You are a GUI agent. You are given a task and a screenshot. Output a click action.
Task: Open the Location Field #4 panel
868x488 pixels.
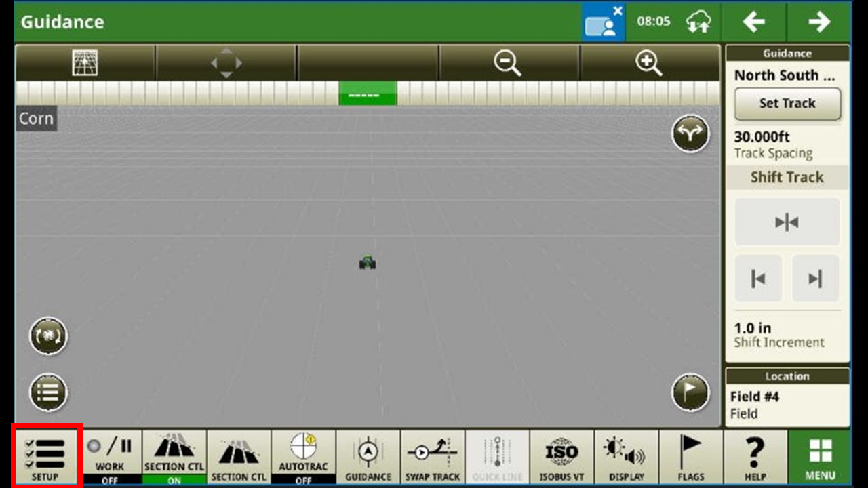pos(787,398)
